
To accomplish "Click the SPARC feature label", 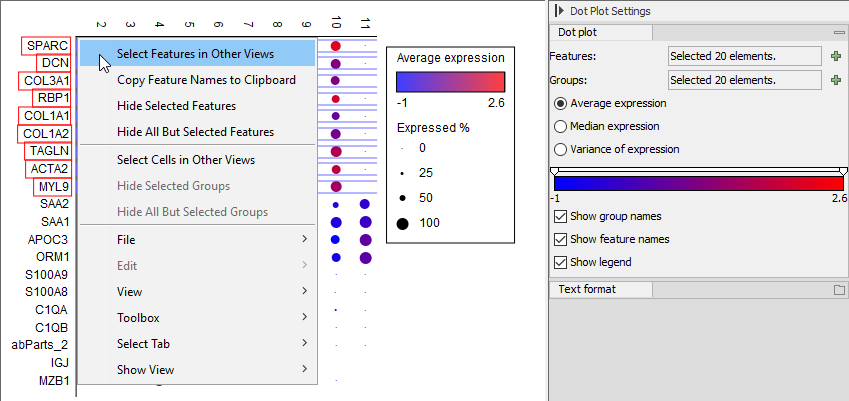I will tap(46, 46).
